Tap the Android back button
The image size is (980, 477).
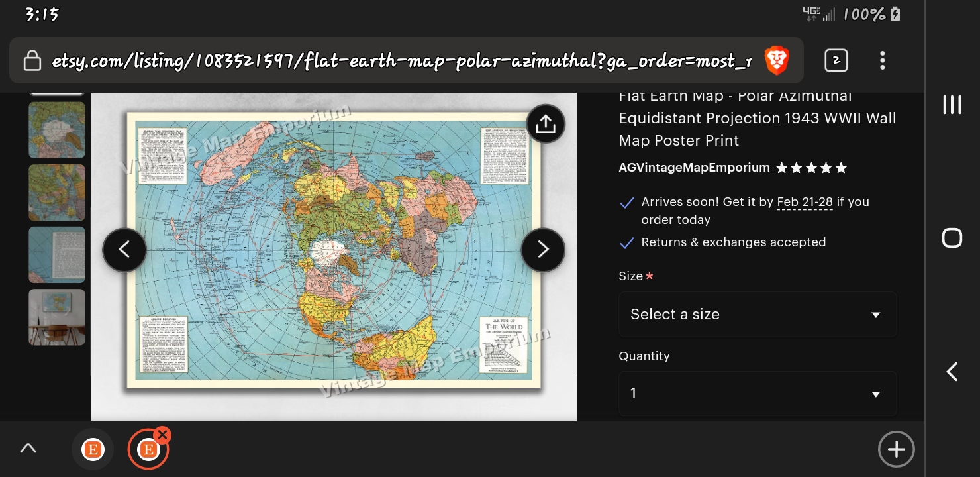point(952,372)
